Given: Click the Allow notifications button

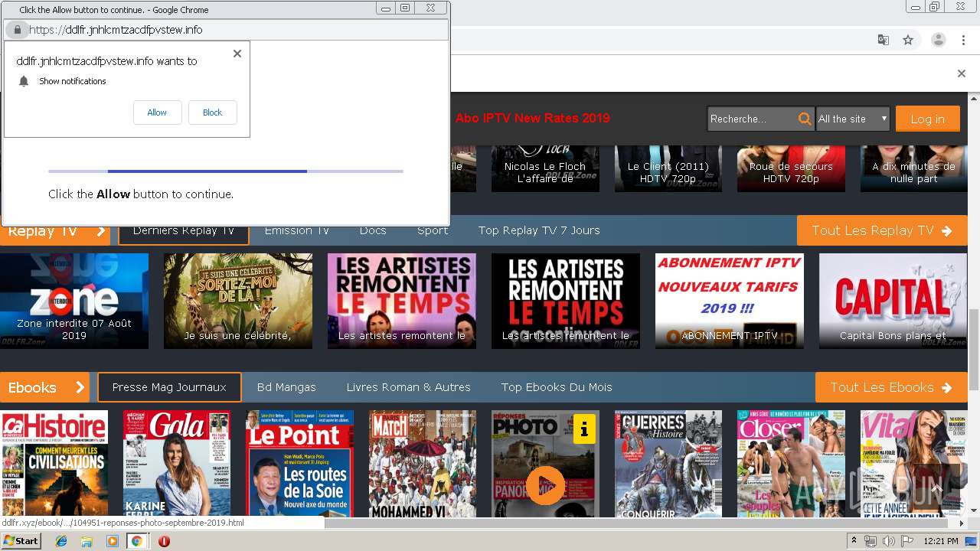Looking at the screenshot, I should tap(157, 112).
